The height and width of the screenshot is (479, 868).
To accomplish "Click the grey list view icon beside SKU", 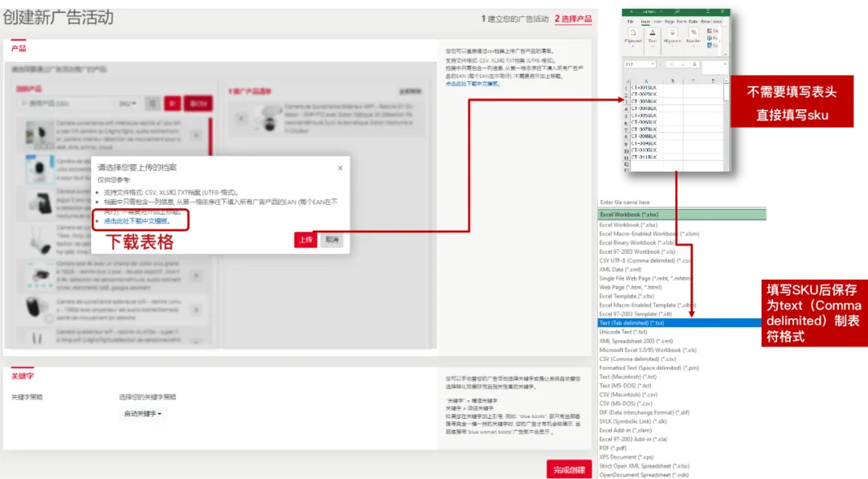I will click(x=153, y=104).
